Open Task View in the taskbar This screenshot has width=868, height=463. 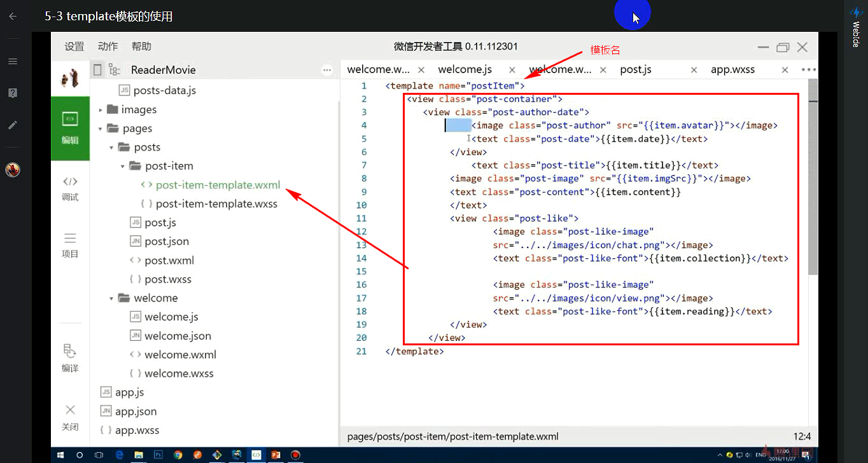(x=99, y=455)
